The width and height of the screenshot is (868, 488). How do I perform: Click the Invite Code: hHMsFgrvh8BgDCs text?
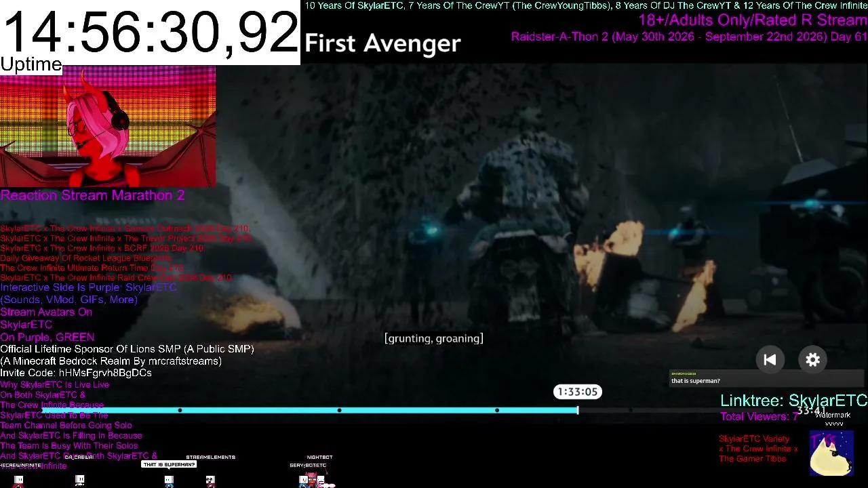pyautogui.click(x=76, y=373)
